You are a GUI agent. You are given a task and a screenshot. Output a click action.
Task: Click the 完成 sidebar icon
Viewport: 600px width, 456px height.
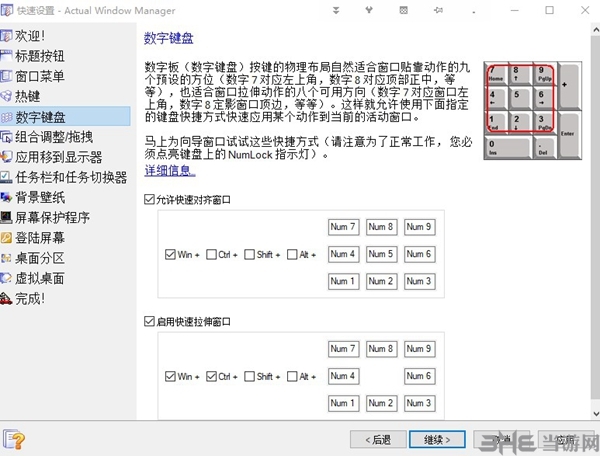coord(6,298)
